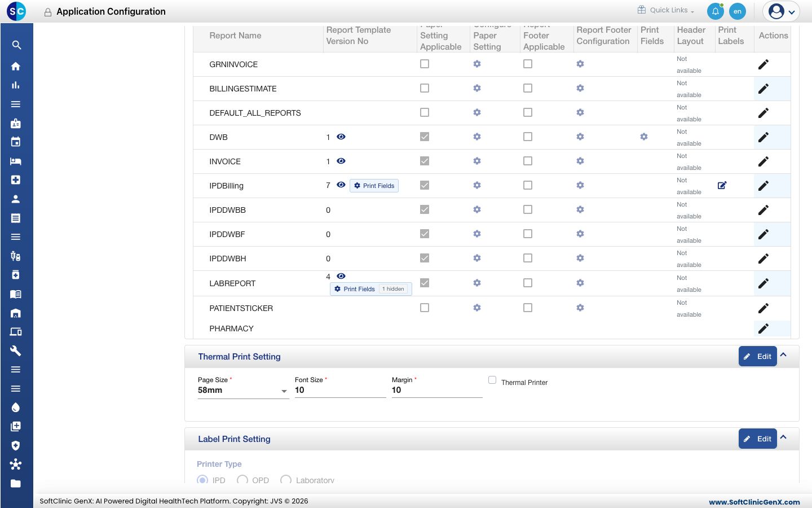Open the shield icon in sidebar
Image resolution: width=812 pixels, height=508 pixels.
click(x=16, y=445)
